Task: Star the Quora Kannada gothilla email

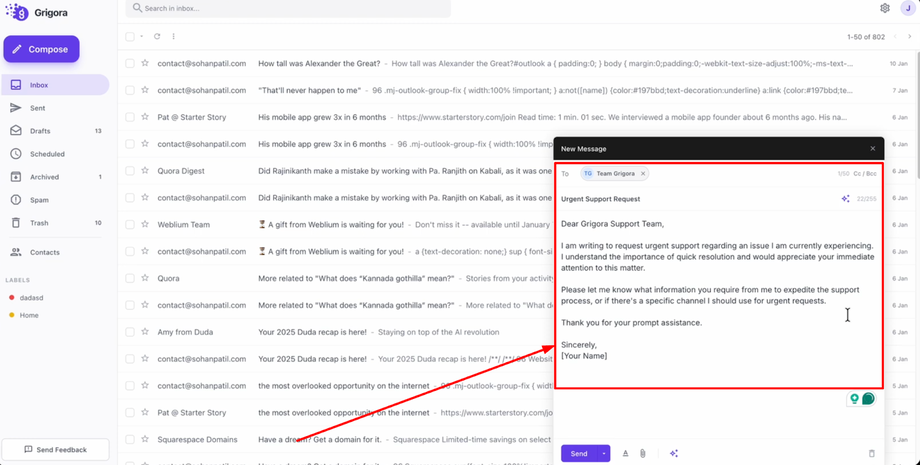Action: point(145,279)
